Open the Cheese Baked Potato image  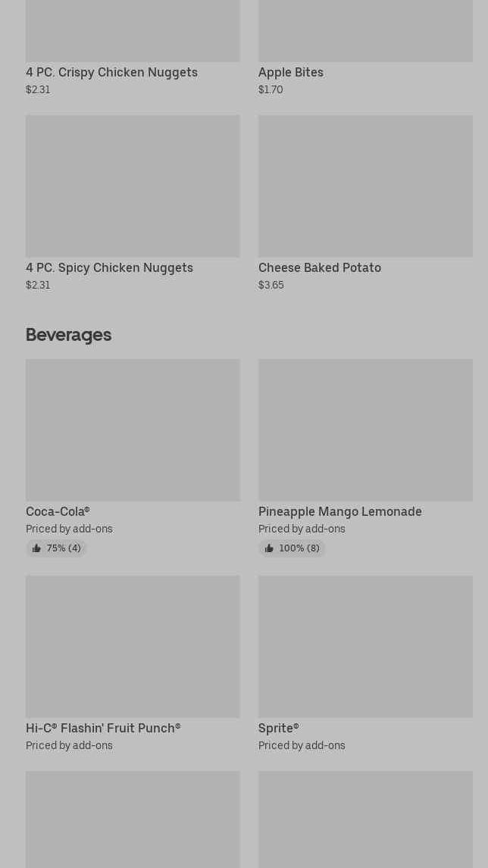pos(365,186)
